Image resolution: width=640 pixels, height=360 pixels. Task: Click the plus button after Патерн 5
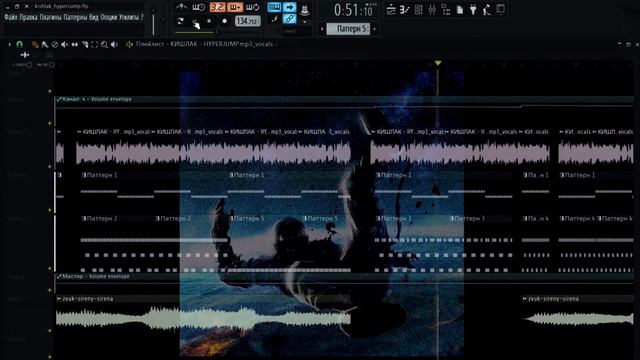374,29
